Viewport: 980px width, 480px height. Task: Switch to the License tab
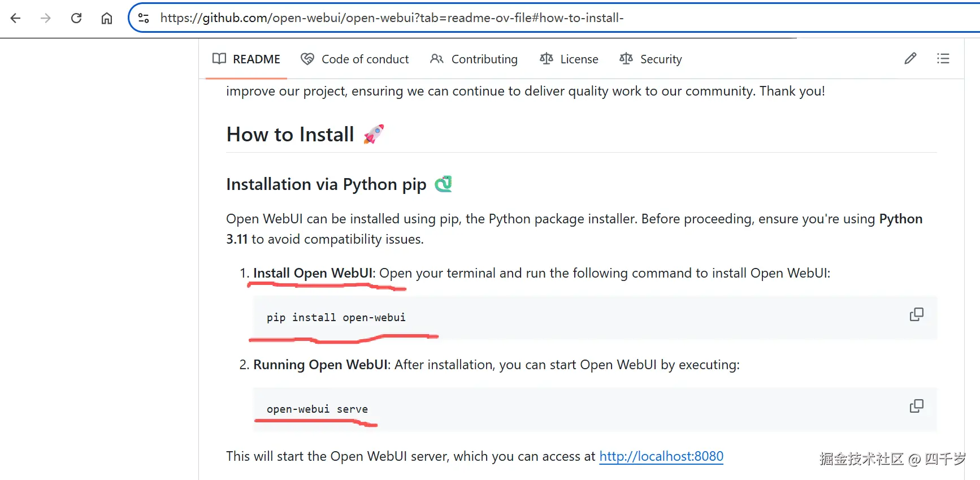(x=569, y=59)
